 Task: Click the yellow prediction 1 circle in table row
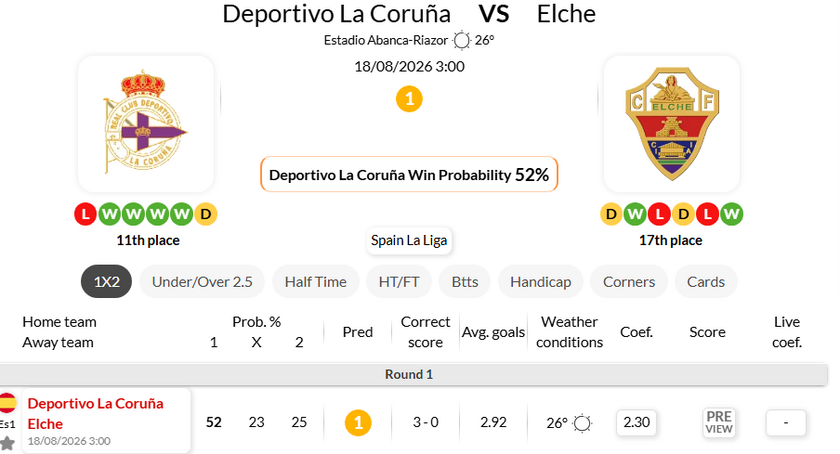point(358,422)
